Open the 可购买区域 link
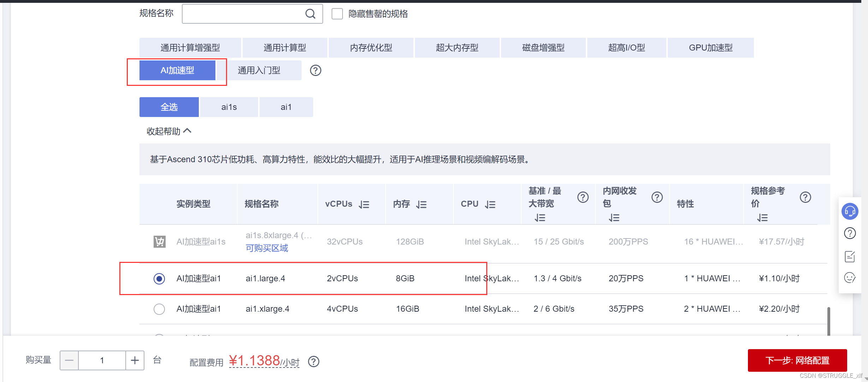This screenshot has height=382, width=868. click(x=267, y=248)
